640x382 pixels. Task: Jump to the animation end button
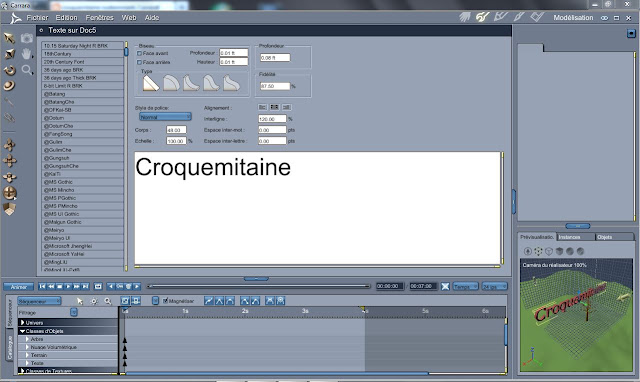pos(85,286)
